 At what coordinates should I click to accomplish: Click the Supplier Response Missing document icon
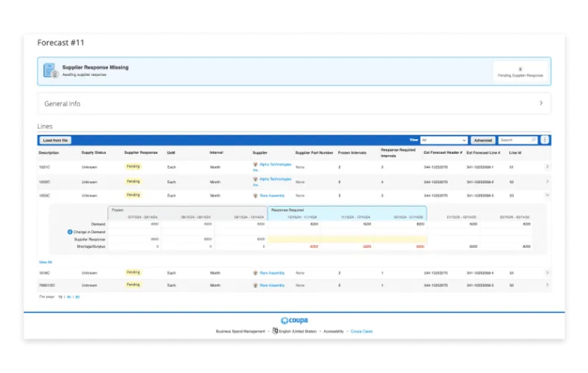coord(50,71)
